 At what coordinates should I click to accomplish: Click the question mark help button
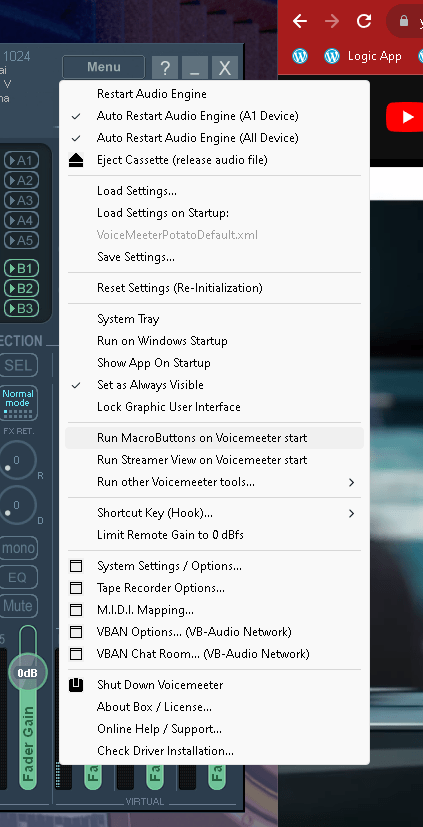165,68
